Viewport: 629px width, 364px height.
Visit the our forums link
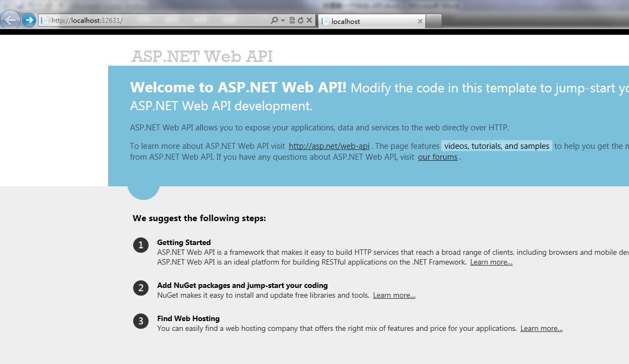(438, 157)
